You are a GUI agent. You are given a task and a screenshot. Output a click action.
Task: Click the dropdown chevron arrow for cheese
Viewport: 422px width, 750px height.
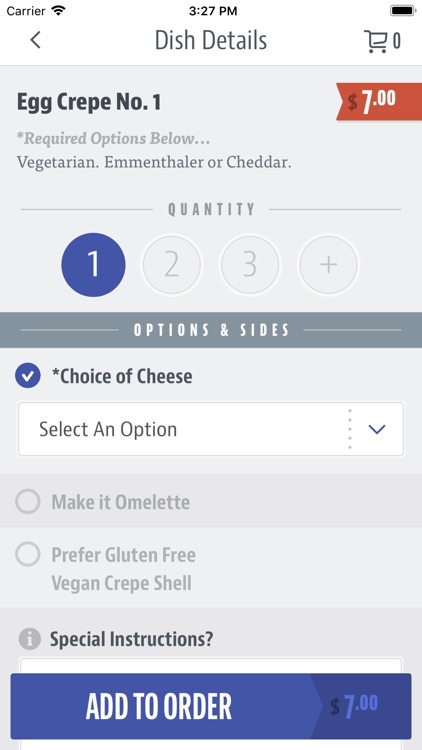coord(377,430)
